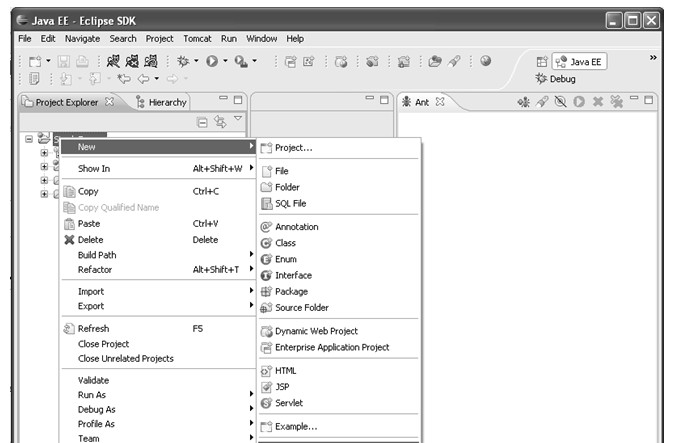The image size is (677, 443).
Task: Open dropdown arrow beside New toolbar icon
Action: click(x=48, y=61)
